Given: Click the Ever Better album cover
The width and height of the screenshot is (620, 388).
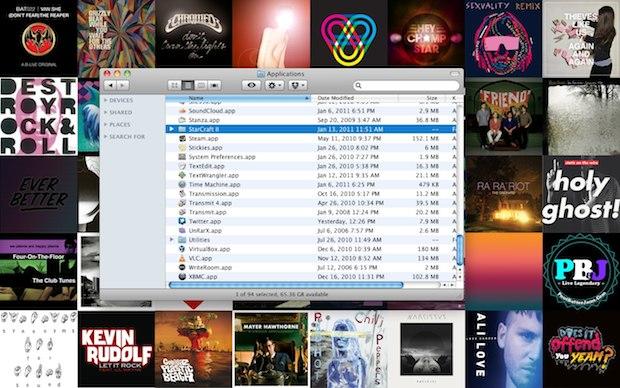Looking at the screenshot, I should click(38, 194).
